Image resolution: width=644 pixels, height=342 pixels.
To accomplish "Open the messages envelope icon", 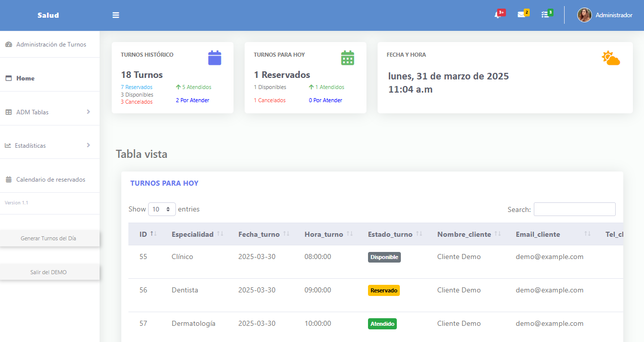I will 521,15.
